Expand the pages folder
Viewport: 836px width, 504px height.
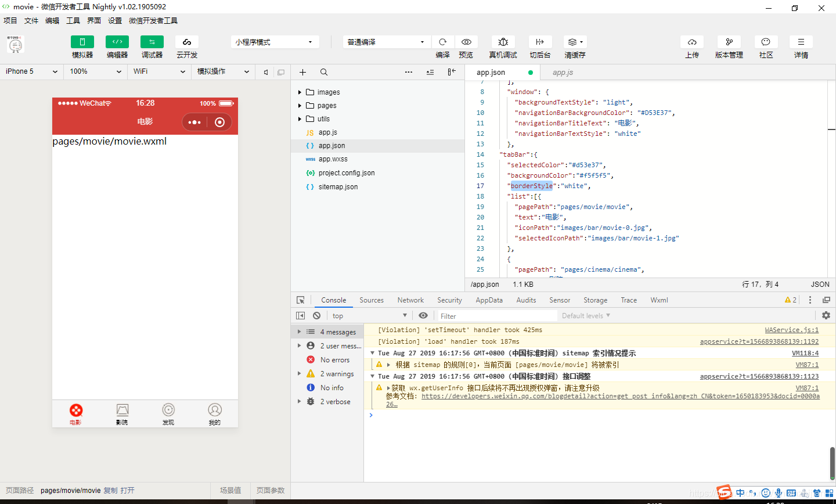[300, 106]
